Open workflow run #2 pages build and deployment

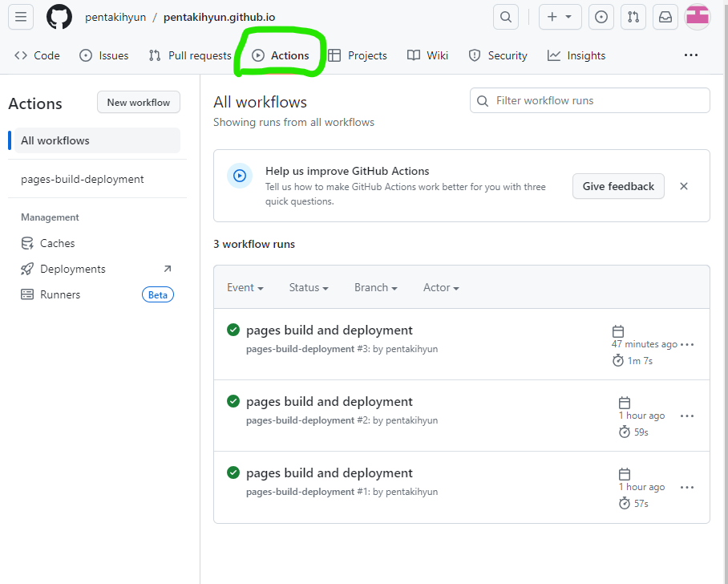click(330, 401)
